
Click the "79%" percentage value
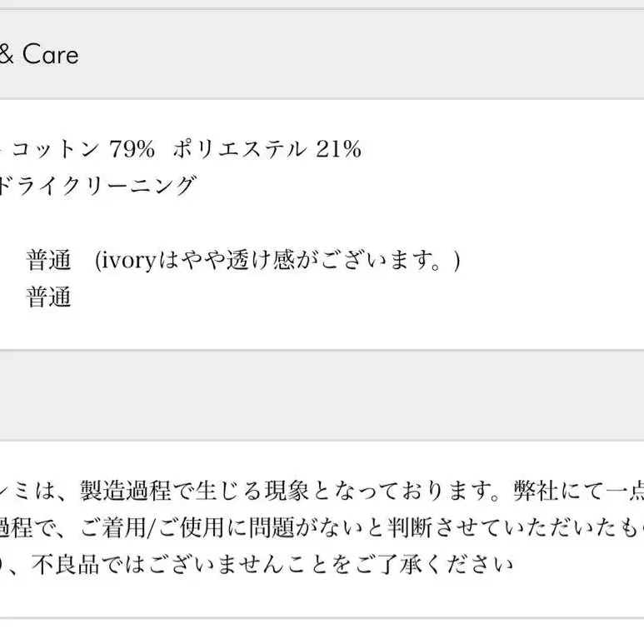(x=132, y=148)
